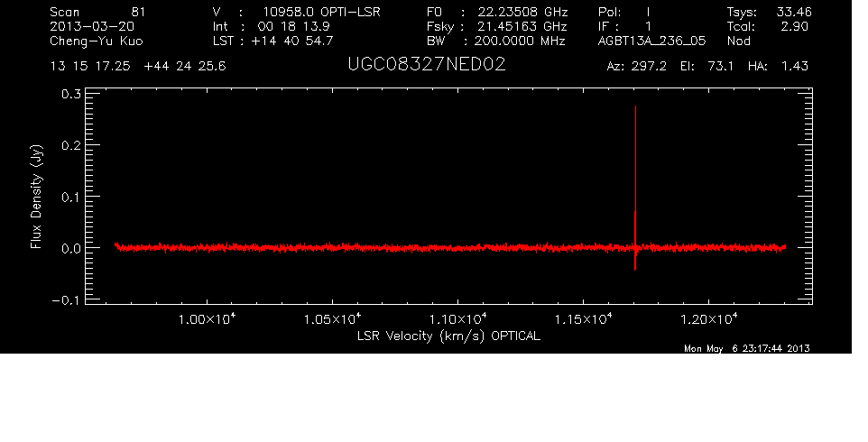Click the 0.2 y-axis tick label
Viewport: 868px width, 442px height.
71,145
